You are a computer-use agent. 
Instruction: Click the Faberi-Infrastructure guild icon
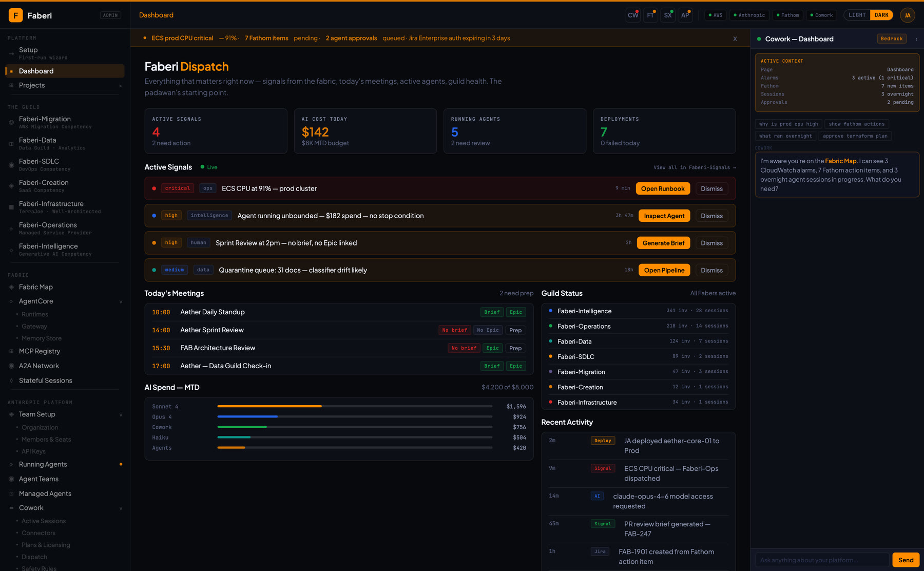11,207
